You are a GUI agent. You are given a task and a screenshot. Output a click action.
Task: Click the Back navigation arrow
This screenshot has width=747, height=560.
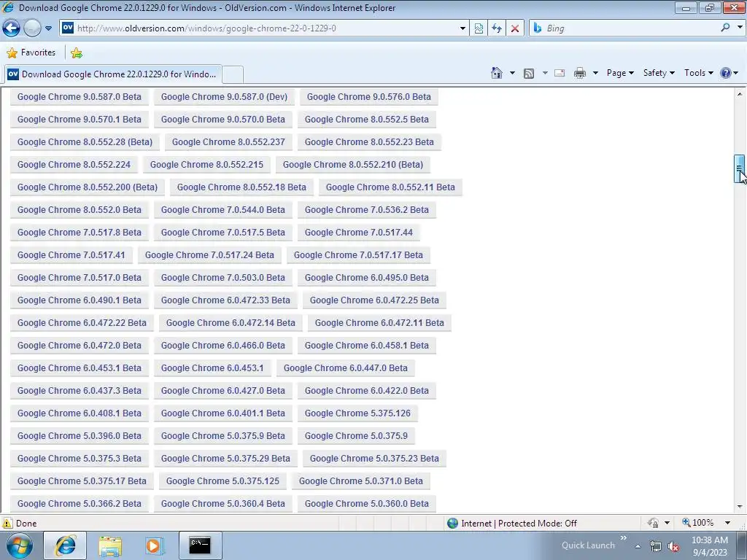[11, 28]
